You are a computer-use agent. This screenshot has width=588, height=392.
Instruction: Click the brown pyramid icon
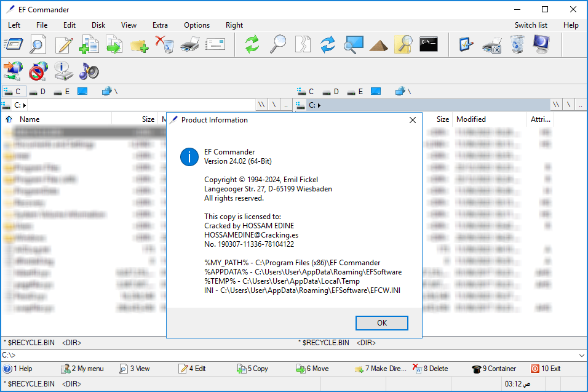tap(378, 46)
